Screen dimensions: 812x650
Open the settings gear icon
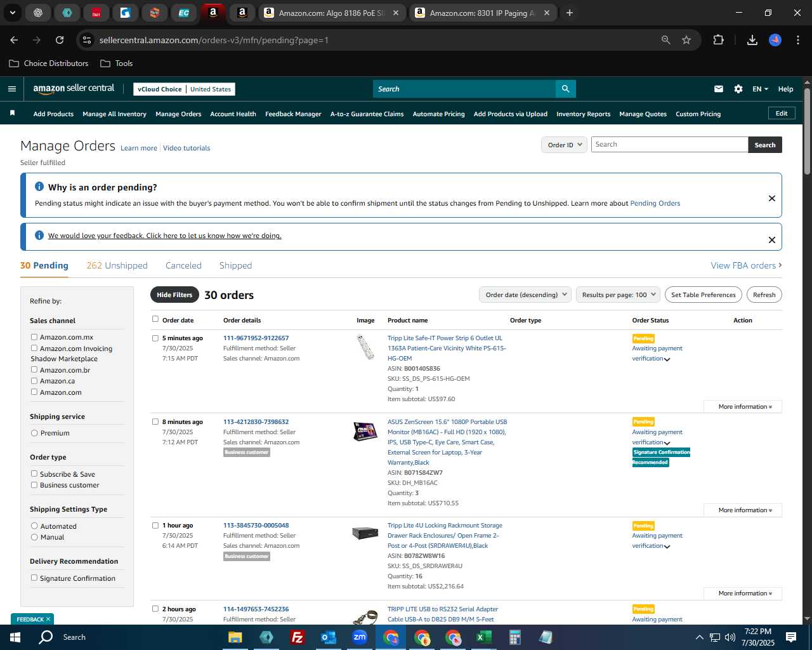pos(738,89)
